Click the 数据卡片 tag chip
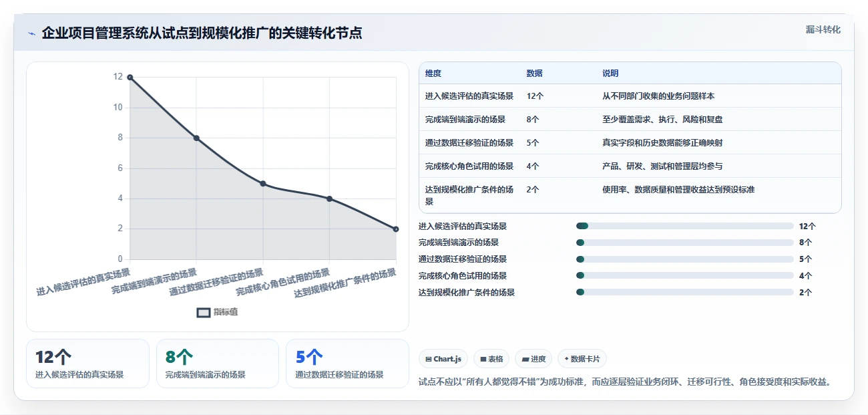 pos(582,359)
